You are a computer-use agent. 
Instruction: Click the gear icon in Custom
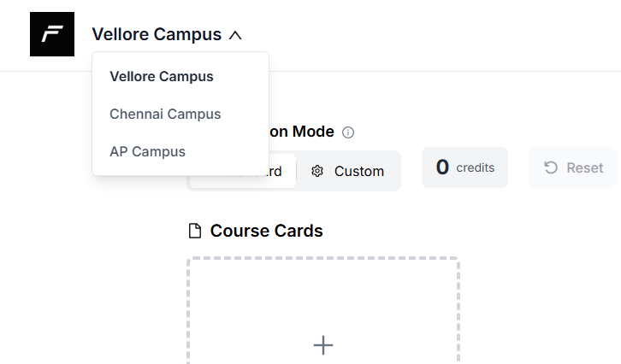[x=317, y=171]
